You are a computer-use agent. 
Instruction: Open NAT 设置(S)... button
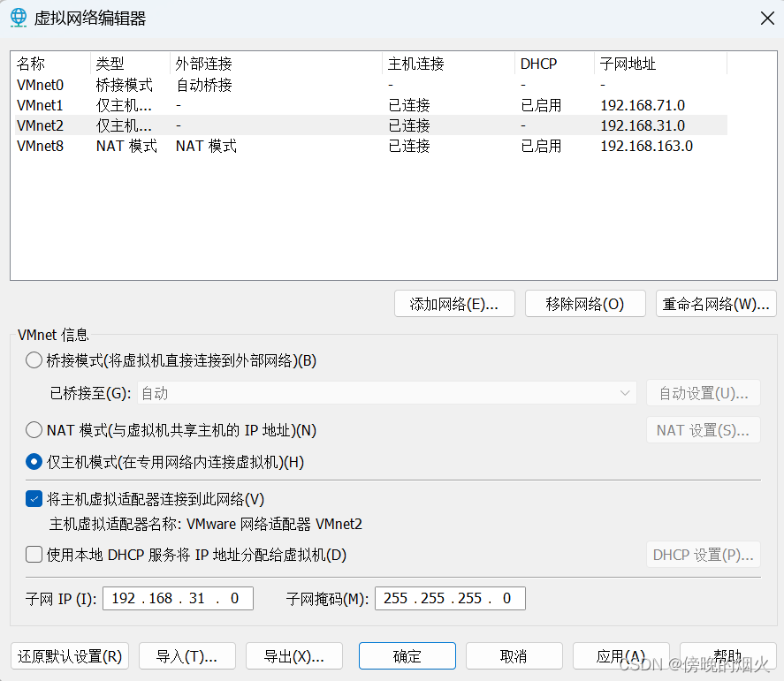[704, 430]
